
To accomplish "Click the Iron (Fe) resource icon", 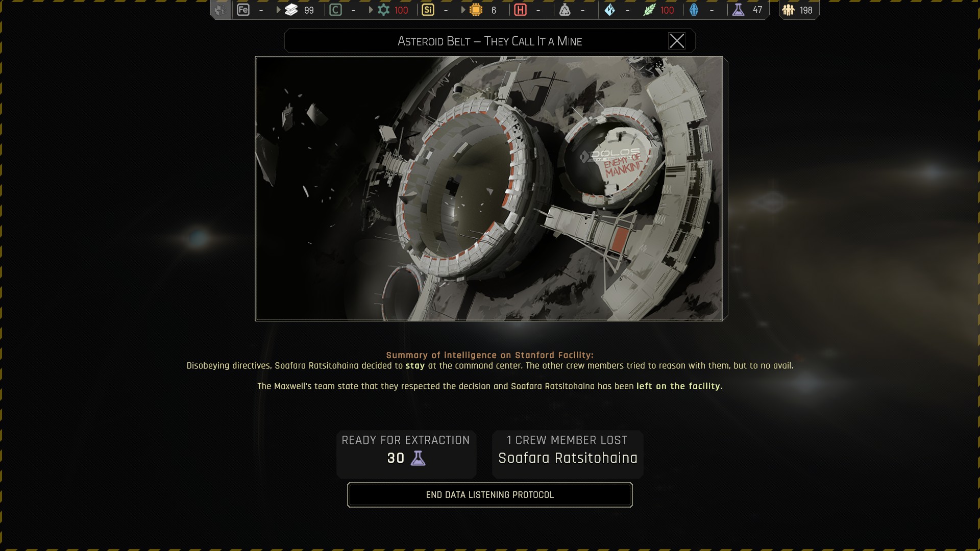I will (243, 10).
